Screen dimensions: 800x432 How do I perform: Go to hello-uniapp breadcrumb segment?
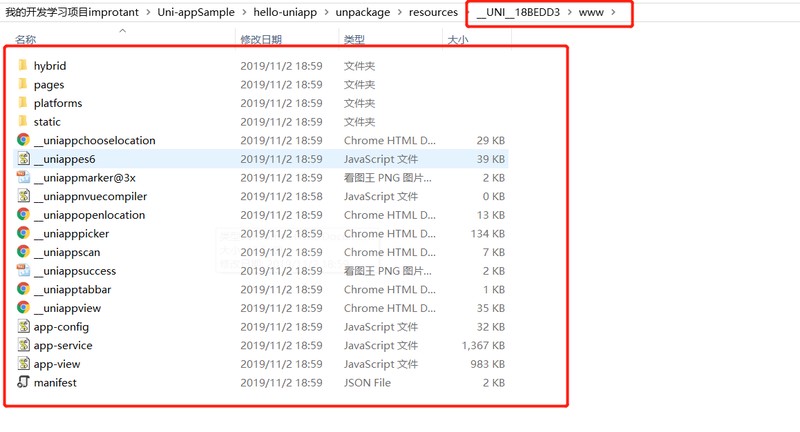coord(285,12)
